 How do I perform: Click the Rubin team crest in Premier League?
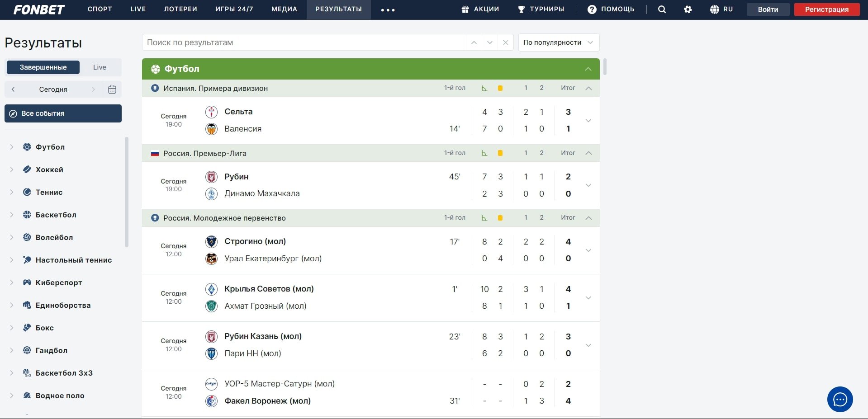click(x=211, y=177)
